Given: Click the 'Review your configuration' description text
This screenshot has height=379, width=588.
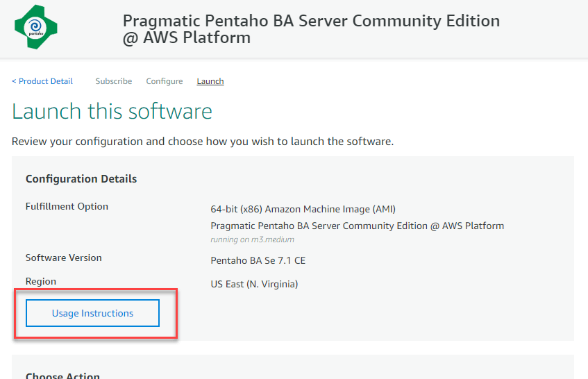Looking at the screenshot, I should 203,142.
